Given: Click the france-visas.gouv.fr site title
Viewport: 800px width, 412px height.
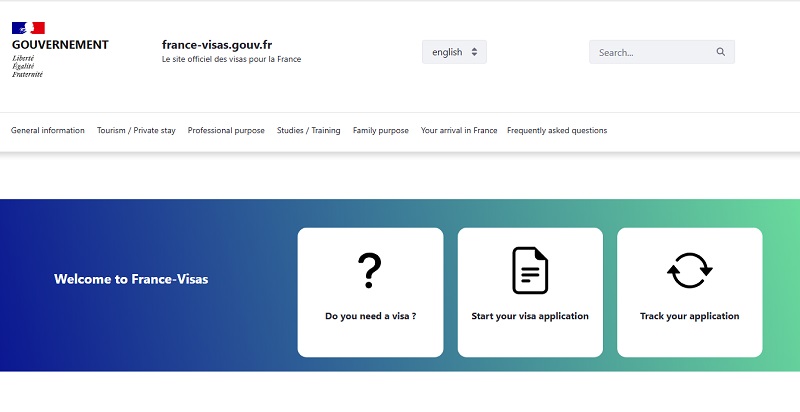Looking at the screenshot, I should click(x=217, y=45).
